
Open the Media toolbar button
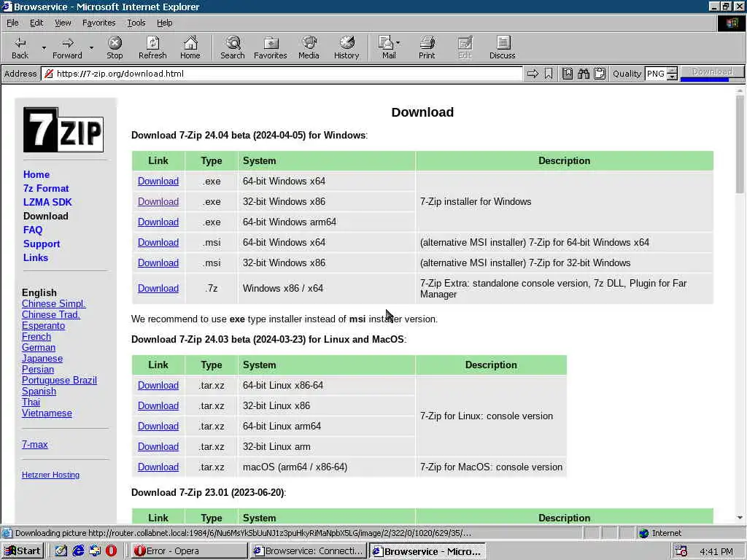pos(309,47)
